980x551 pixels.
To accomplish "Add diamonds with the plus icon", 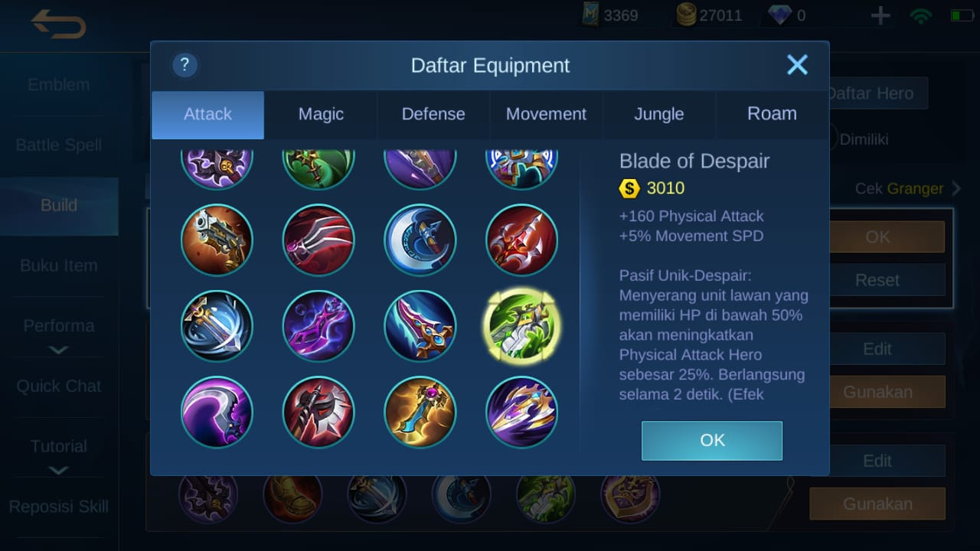I will 880,15.
